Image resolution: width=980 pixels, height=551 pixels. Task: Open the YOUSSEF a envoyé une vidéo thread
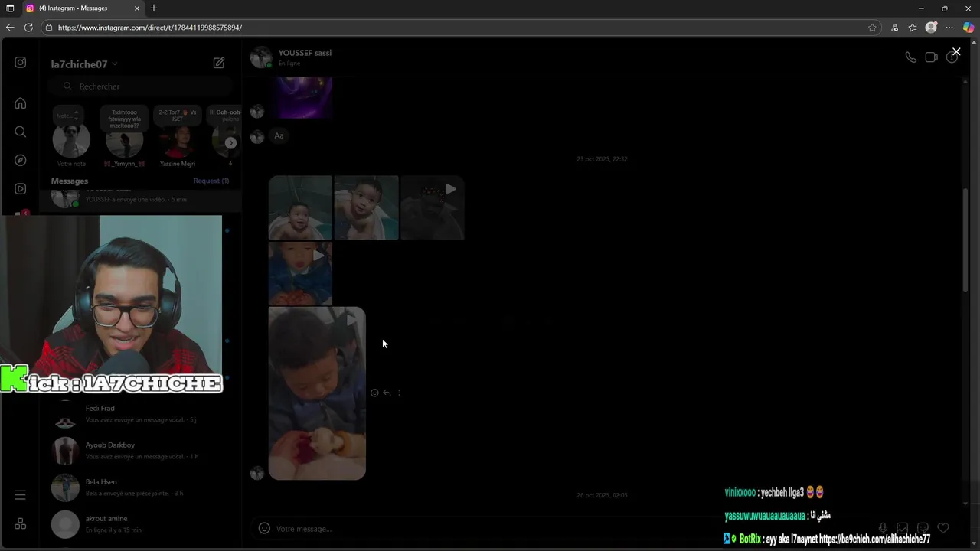(141, 199)
